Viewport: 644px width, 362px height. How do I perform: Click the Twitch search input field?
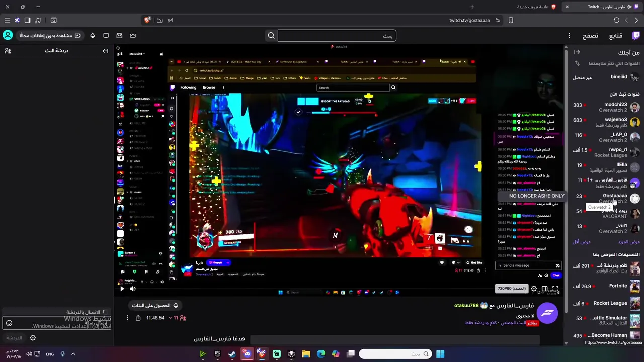(x=337, y=36)
